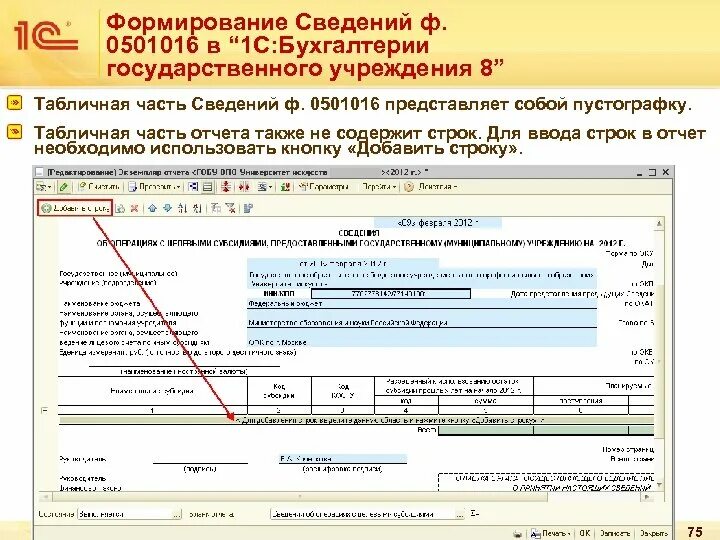Click the green hint row about adding rows

coord(356,420)
